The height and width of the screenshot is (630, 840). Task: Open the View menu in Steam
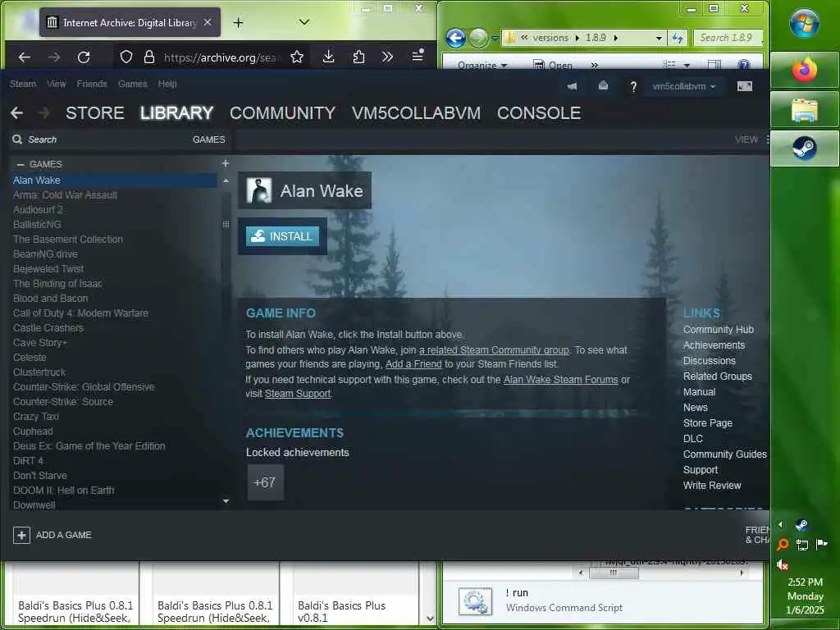pos(57,84)
